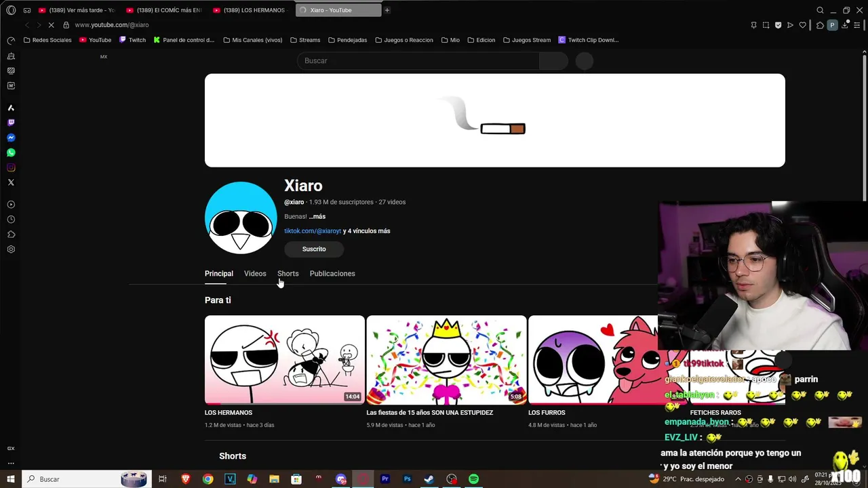Open sidebar settings gear icon
The height and width of the screenshot is (488, 868).
(11, 249)
